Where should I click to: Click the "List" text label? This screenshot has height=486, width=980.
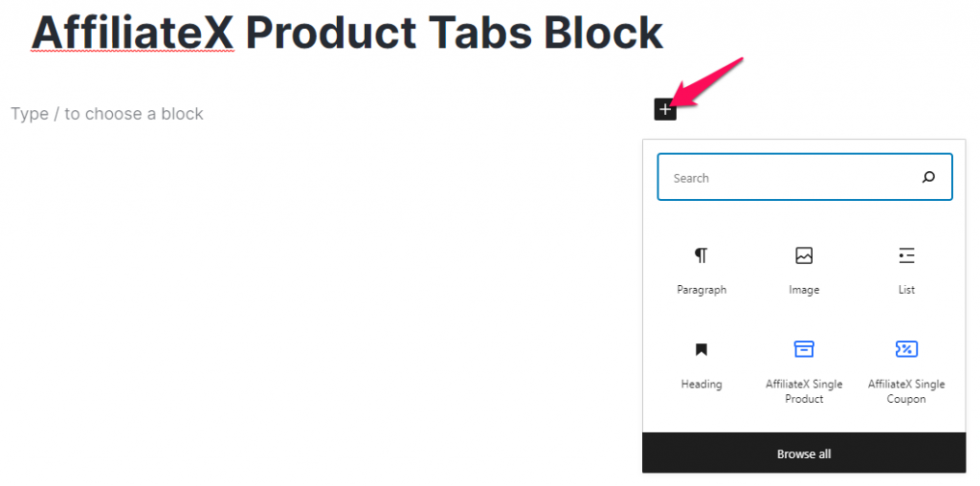coord(906,290)
